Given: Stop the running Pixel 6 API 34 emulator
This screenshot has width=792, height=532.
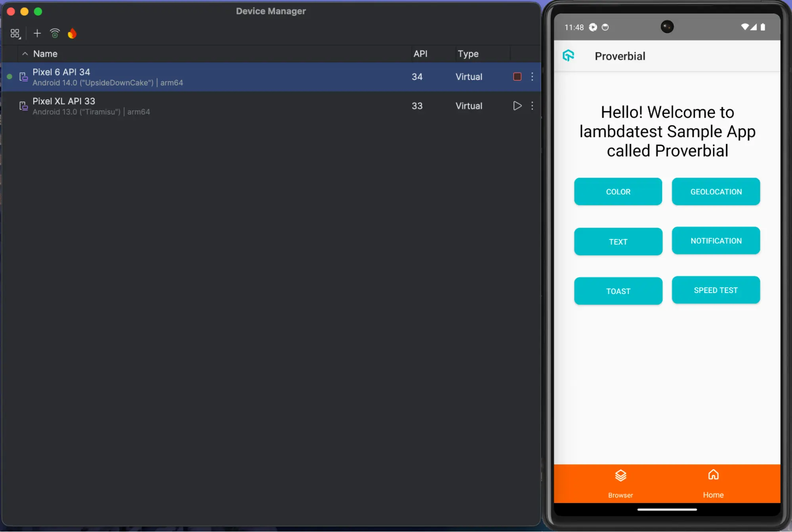Looking at the screenshot, I should (x=517, y=76).
